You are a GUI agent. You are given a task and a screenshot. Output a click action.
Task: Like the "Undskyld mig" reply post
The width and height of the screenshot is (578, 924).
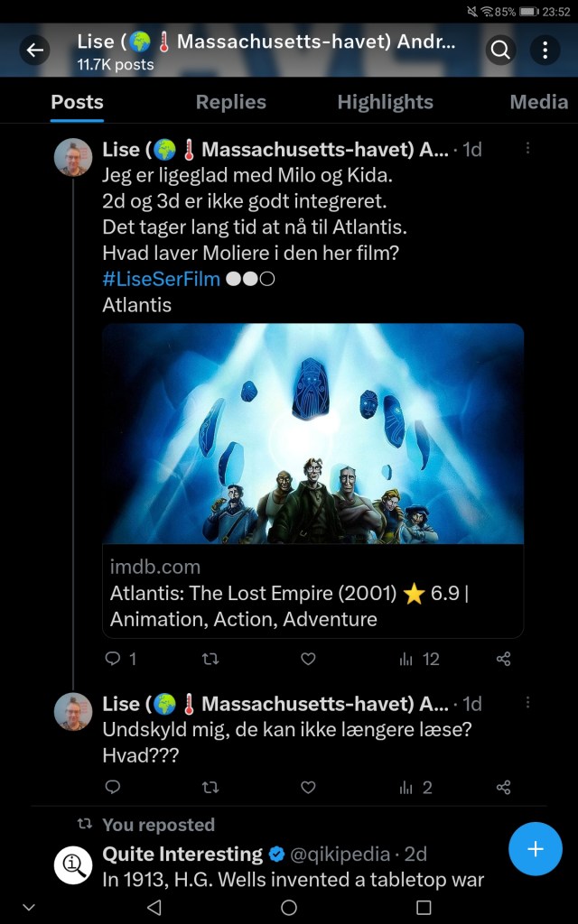(308, 787)
